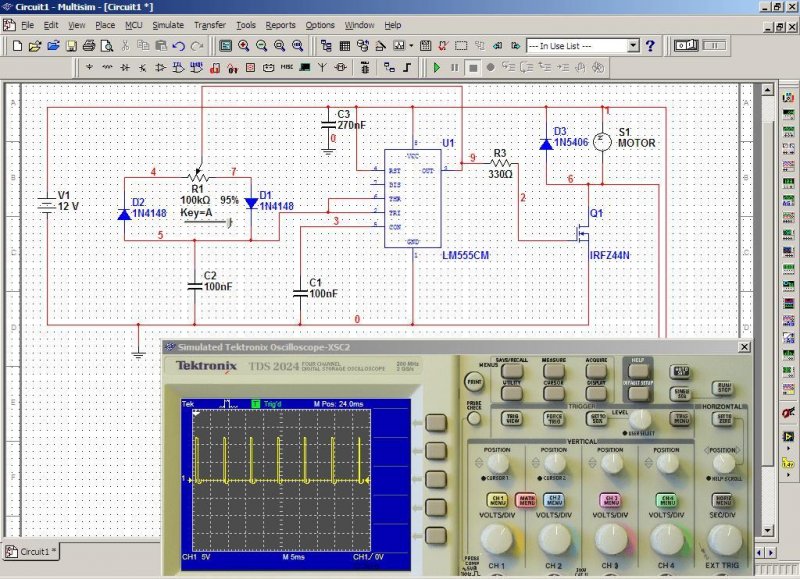Screen dimensions: 800x579
Task: Place an RF antenna component
Action: (x=322, y=67)
